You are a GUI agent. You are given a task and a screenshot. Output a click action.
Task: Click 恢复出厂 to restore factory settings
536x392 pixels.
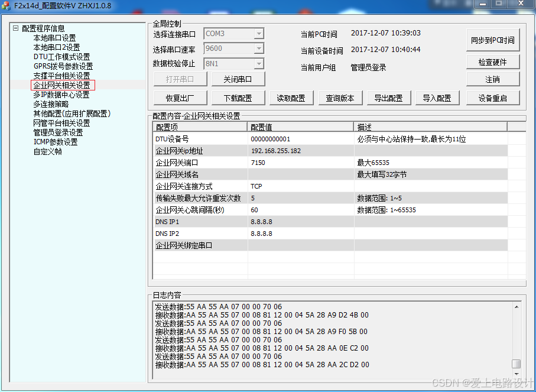180,98
